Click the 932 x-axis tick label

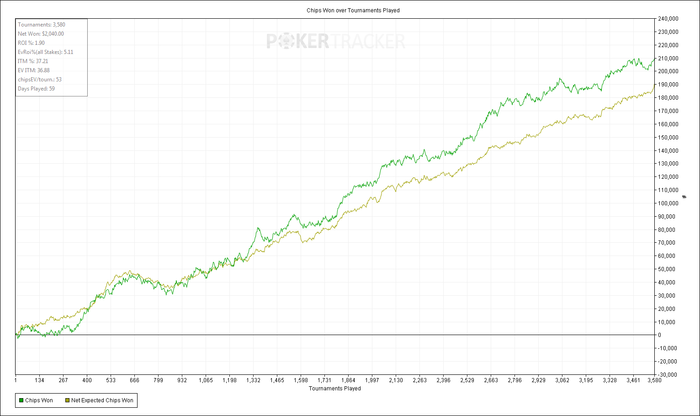[182, 380]
